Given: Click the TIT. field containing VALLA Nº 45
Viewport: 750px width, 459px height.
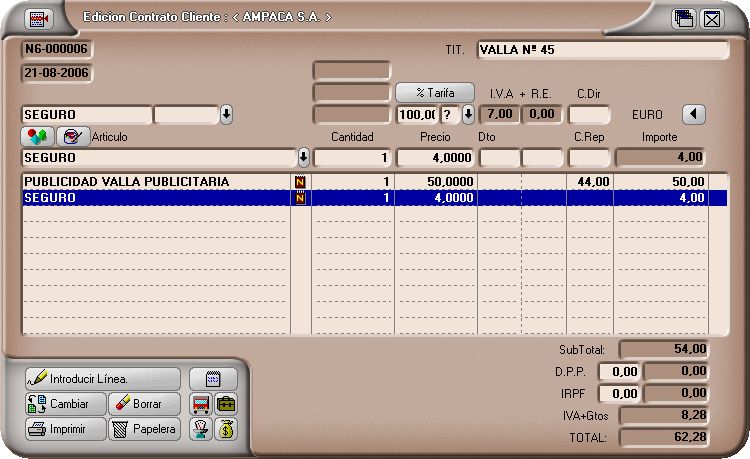Looking at the screenshot, I should (x=602, y=50).
